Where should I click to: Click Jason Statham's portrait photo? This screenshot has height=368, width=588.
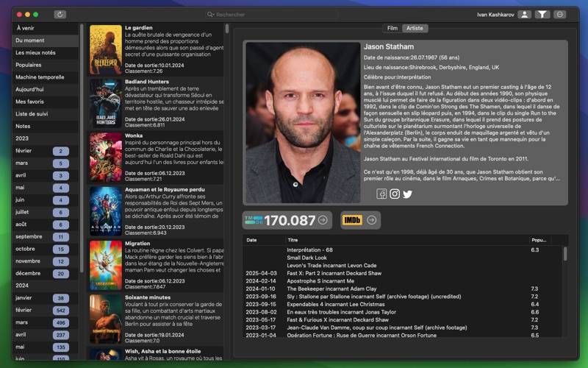point(303,123)
